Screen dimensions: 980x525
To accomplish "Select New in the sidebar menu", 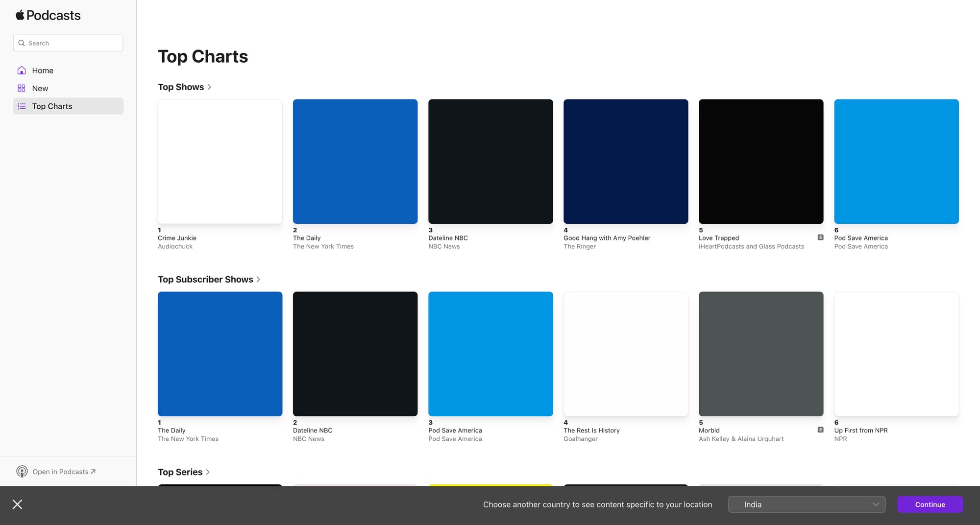I will click(x=40, y=89).
